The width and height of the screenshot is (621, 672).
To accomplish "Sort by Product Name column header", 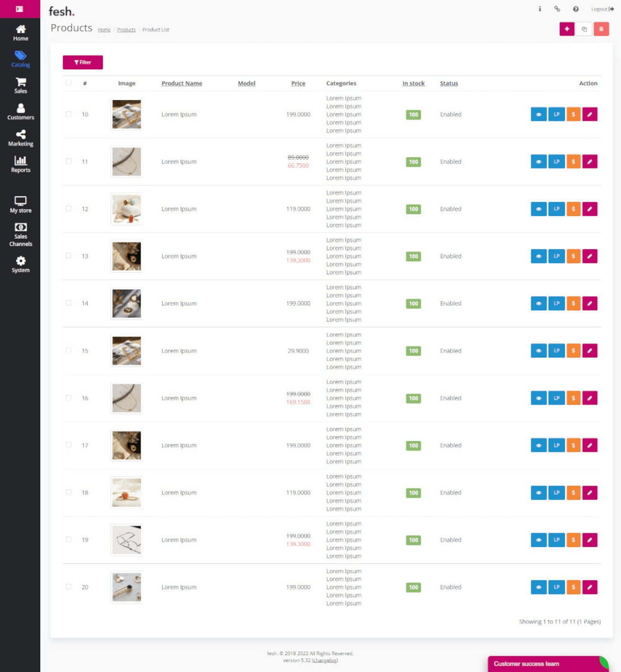I will (x=182, y=84).
